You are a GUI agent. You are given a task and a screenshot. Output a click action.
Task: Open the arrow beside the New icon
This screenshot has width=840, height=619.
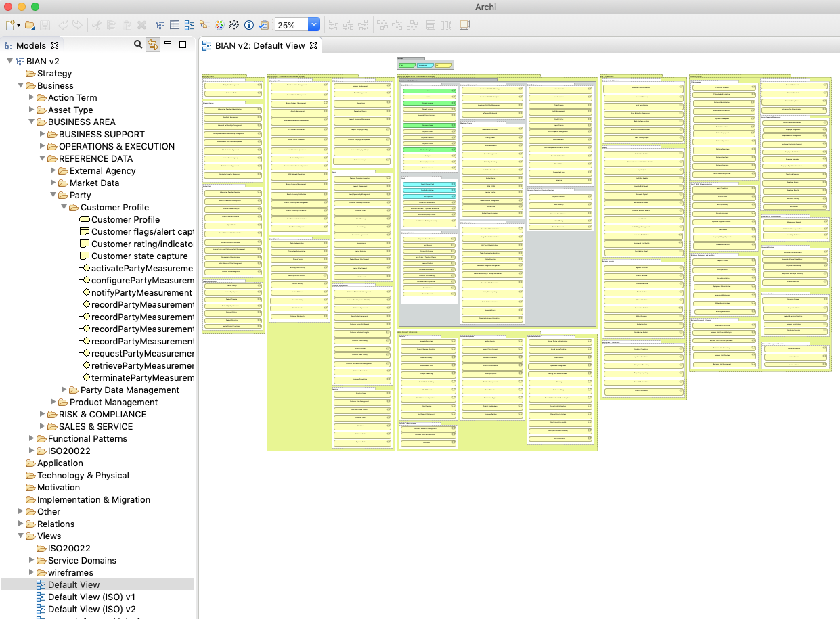(x=19, y=26)
